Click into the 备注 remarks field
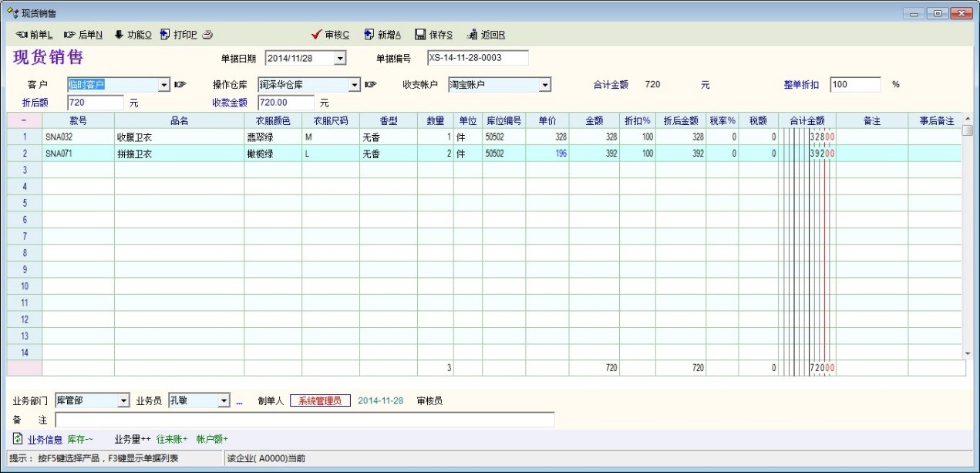980x473 pixels. 305,420
